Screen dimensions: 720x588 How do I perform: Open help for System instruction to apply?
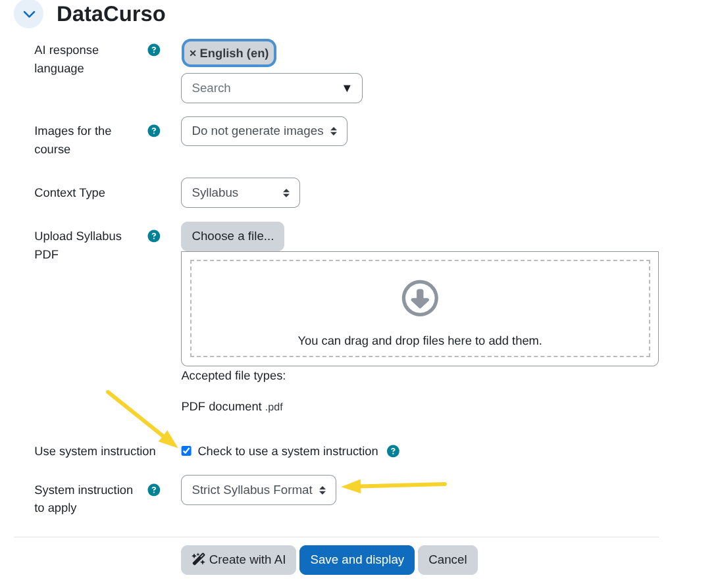(154, 490)
